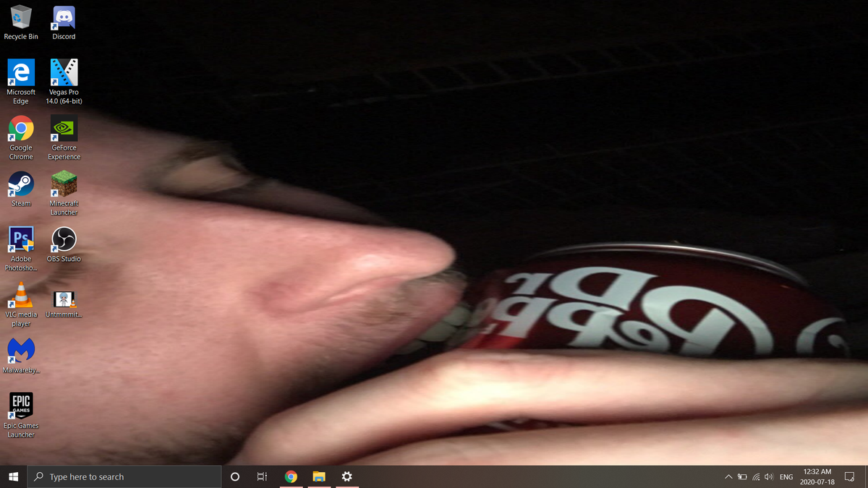The height and width of the screenshot is (488, 868).
Task: Open Wi-Fi network flyout
Action: pyautogui.click(x=756, y=477)
